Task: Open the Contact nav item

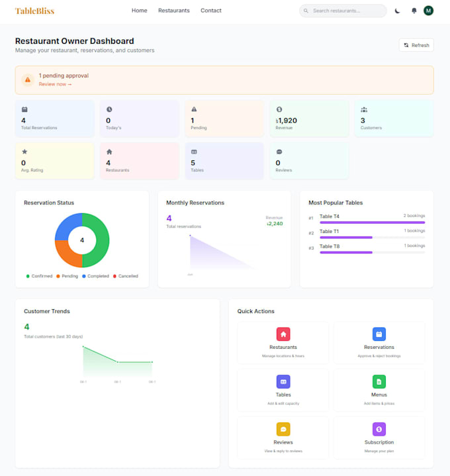Action: click(x=211, y=11)
